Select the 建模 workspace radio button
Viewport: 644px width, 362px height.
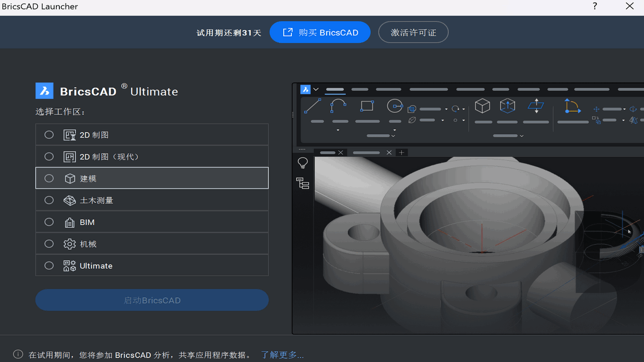click(49, 178)
